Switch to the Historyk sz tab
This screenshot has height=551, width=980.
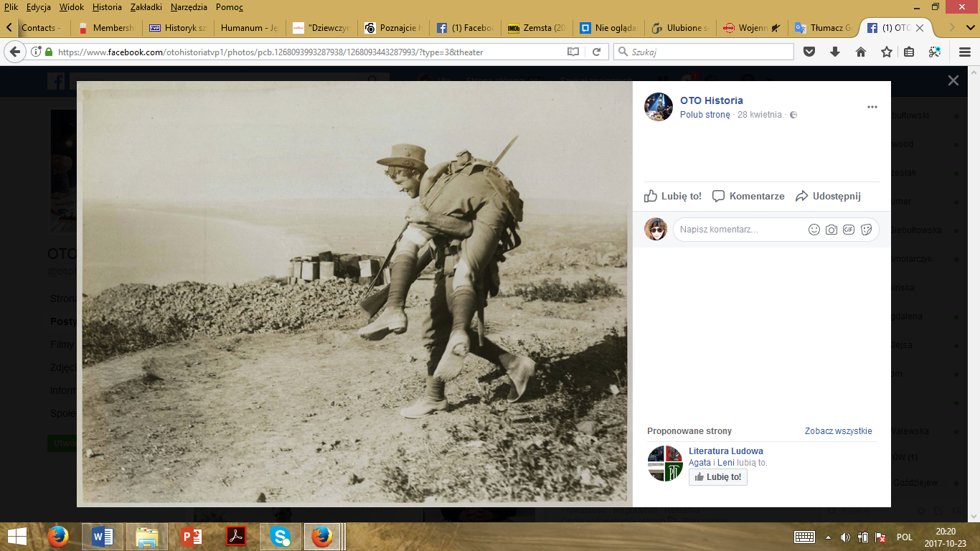click(178, 28)
